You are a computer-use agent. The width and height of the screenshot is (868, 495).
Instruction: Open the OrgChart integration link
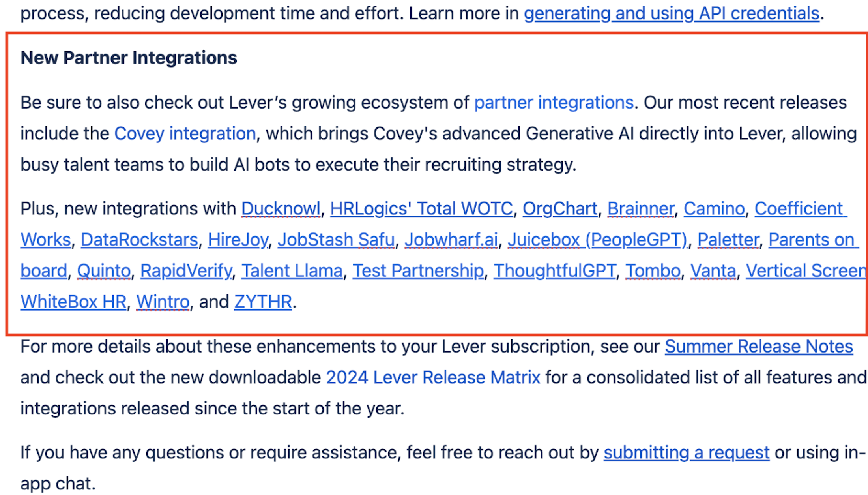[560, 209]
